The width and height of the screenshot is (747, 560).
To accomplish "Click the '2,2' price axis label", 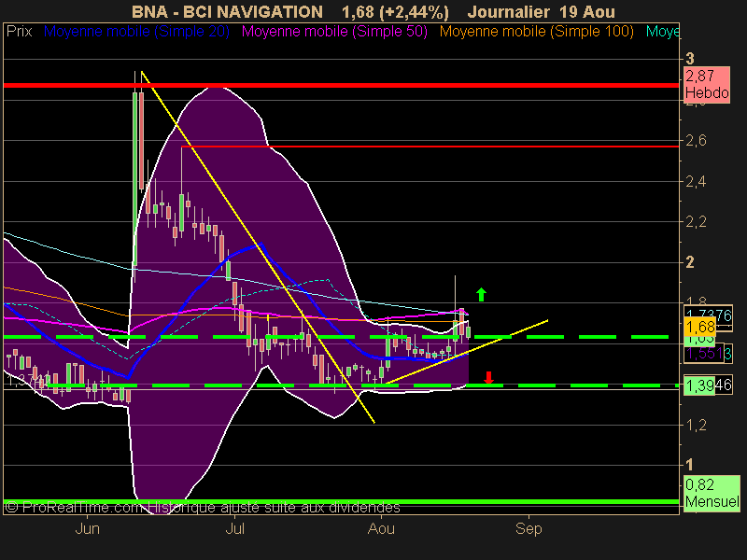I will pyautogui.click(x=696, y=222).
